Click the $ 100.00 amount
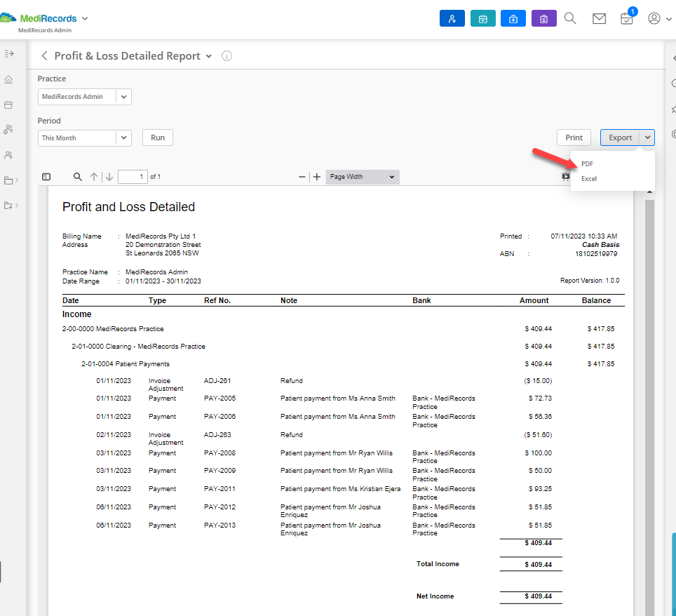The width and height of the screenshot is (676, 616). tap(538, 453)
